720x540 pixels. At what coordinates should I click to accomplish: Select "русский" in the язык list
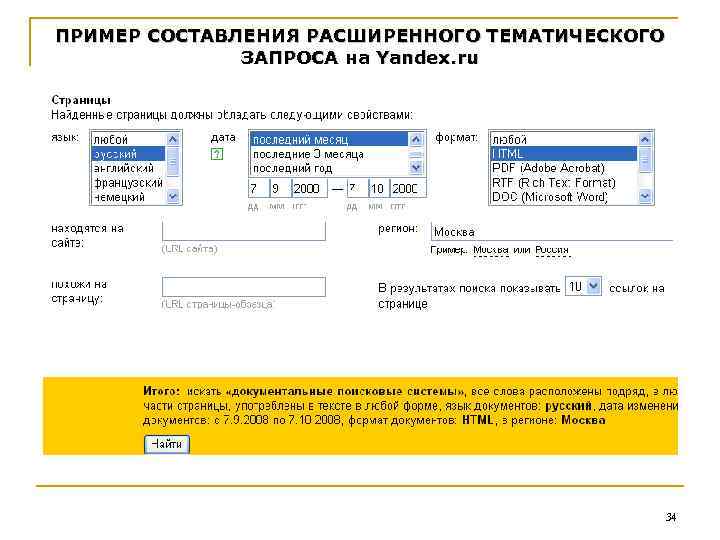[x=128, y=154]
